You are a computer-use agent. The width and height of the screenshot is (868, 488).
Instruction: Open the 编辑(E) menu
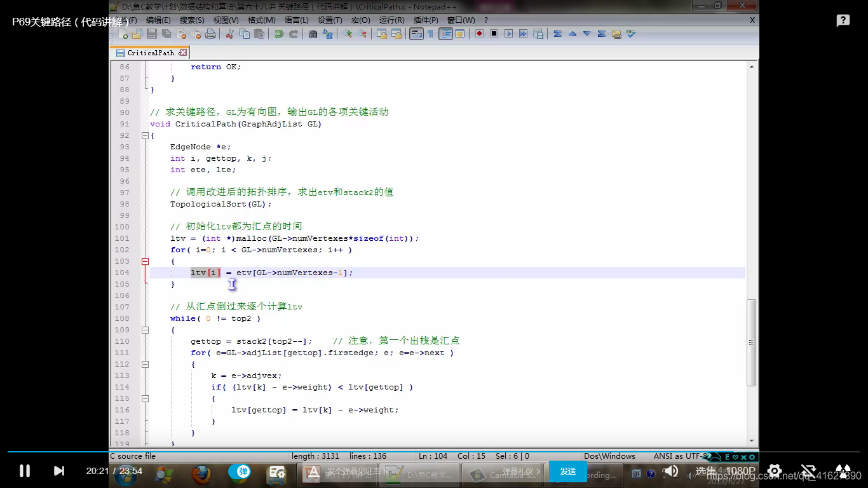point(158,20)
